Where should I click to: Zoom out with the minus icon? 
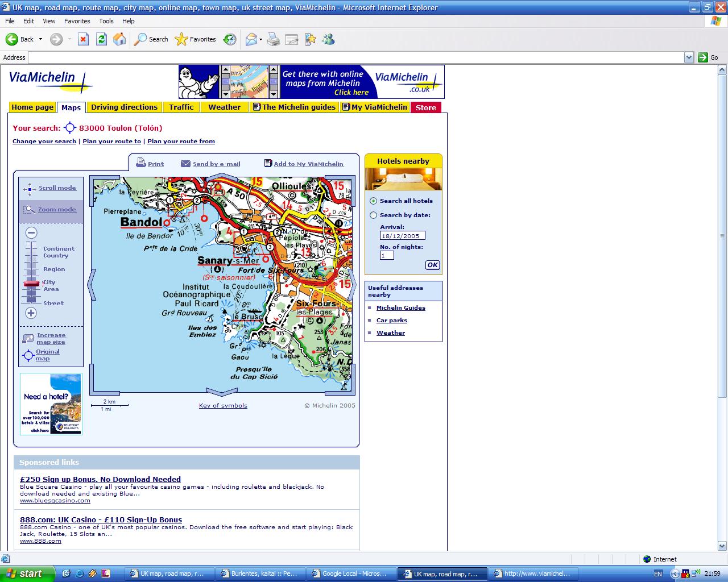point(31,232)
